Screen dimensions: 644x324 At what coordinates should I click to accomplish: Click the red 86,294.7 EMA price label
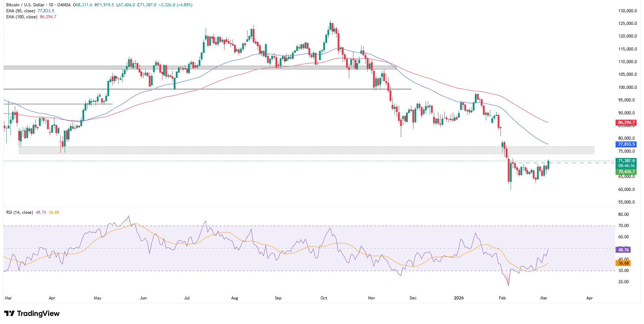tap(626, 123)
